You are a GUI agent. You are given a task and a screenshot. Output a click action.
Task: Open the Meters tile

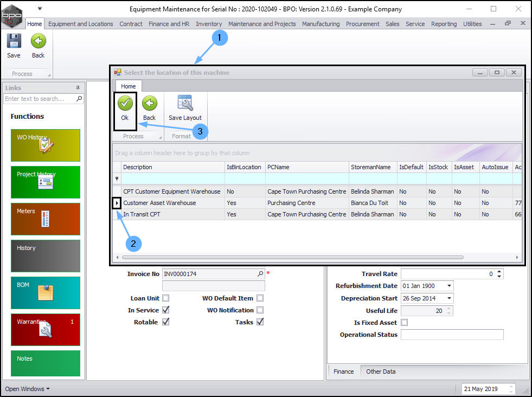click(46, 219)
